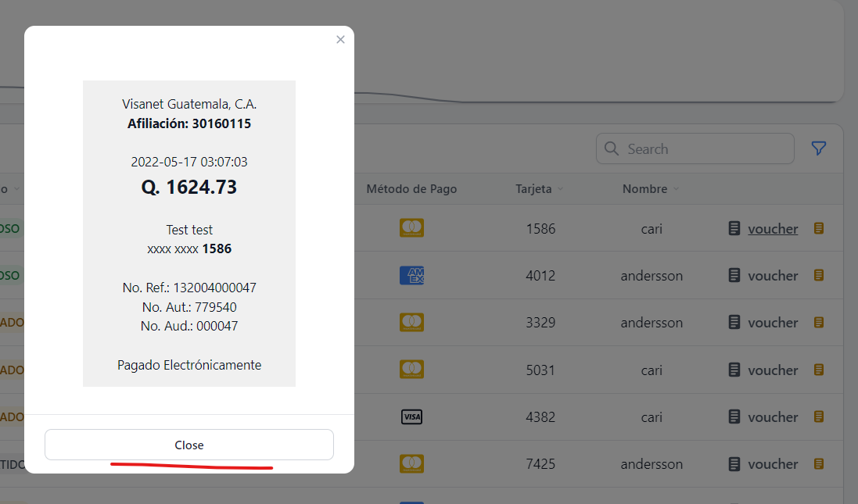
Task: Open the underlined voucher link for cari 1586
Action: click(x=773, y=228)
